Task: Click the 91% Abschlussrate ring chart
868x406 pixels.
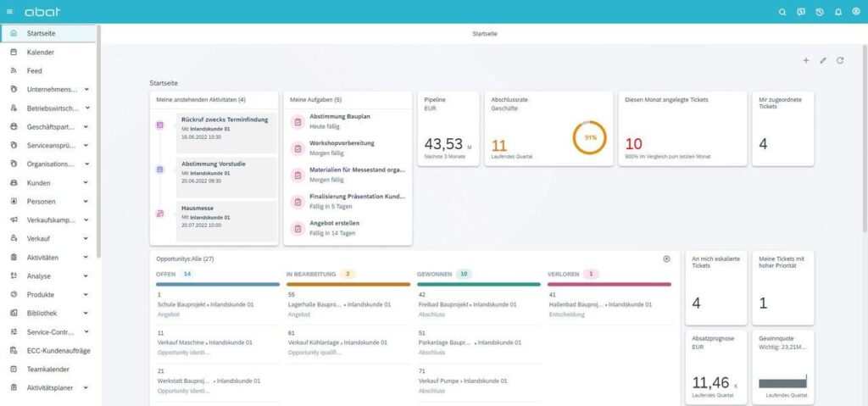Action: 589,137
